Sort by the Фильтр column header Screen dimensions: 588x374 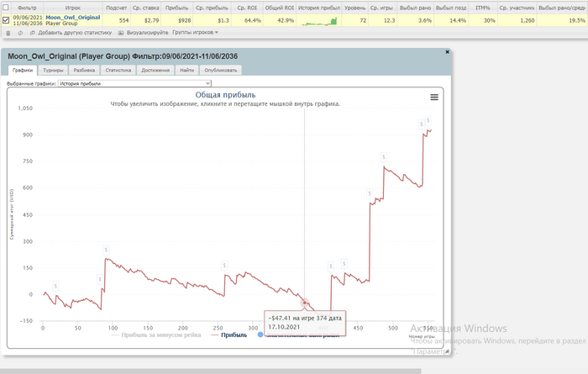[x=27, y=8]
